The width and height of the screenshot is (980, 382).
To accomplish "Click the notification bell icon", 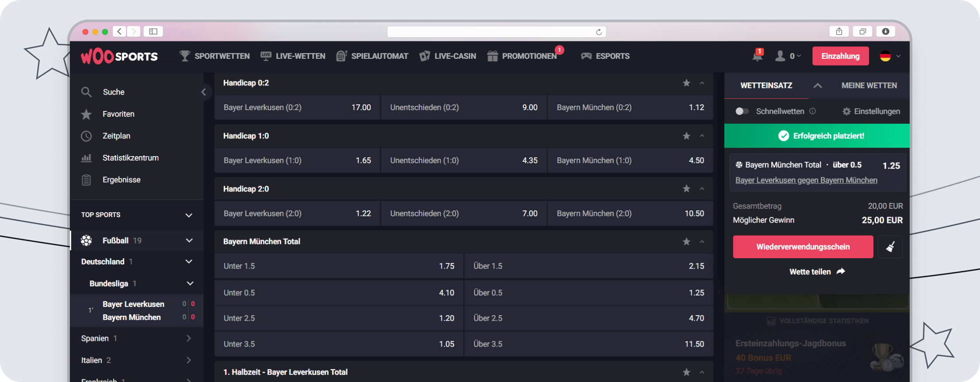I will 757,56.
